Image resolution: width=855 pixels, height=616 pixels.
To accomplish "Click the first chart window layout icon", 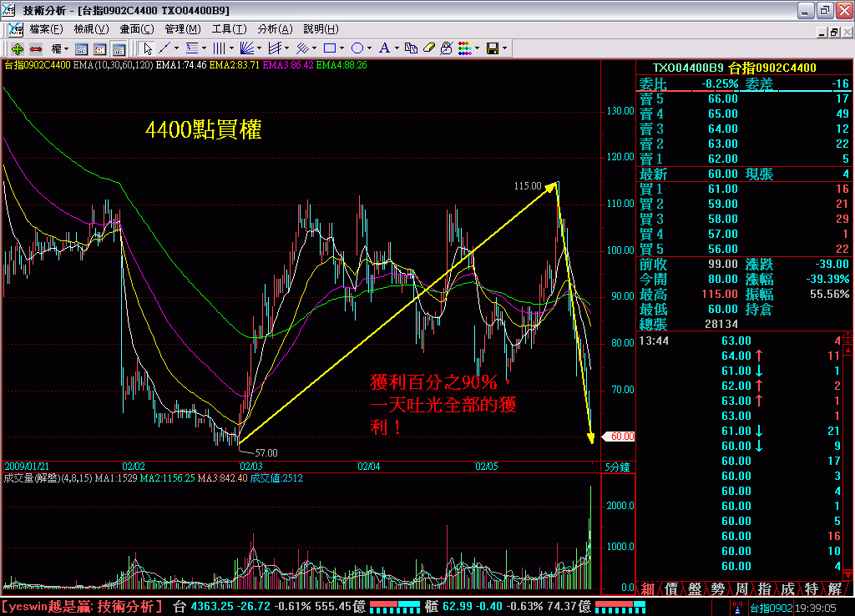I will (x=81, y=49).
